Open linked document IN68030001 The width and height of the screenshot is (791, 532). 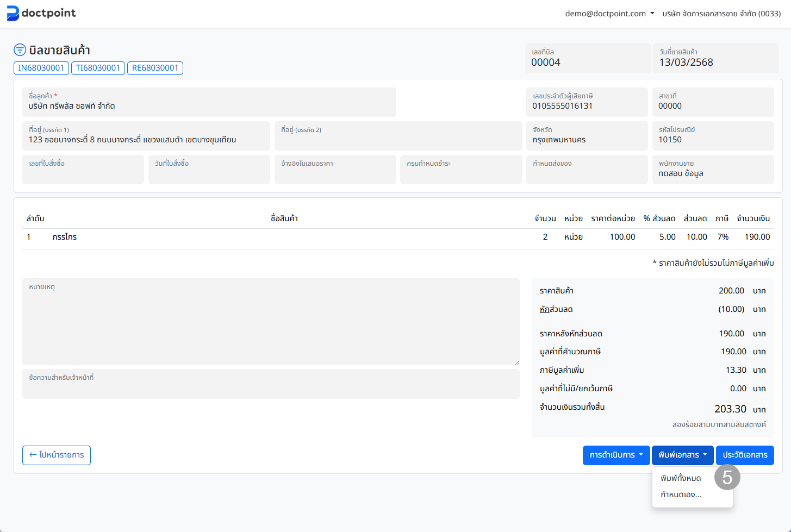41,68
